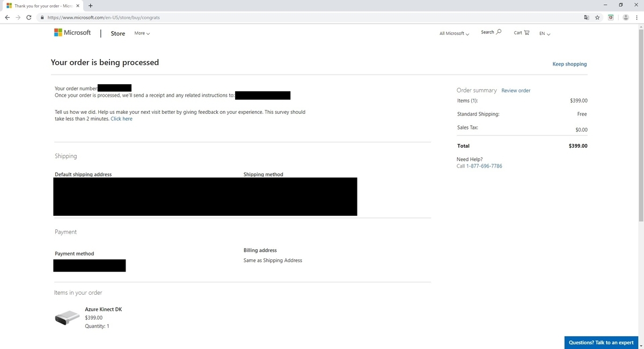Click the Azure Kinect DK item name
The width and height of the screenshot is (644, 349).
(104, 309)
